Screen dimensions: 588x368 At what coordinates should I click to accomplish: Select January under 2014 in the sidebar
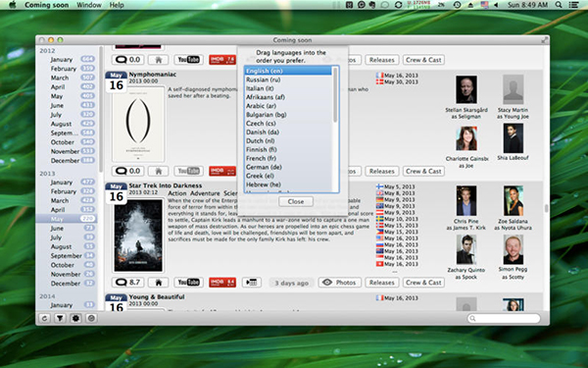pos(68,305)
